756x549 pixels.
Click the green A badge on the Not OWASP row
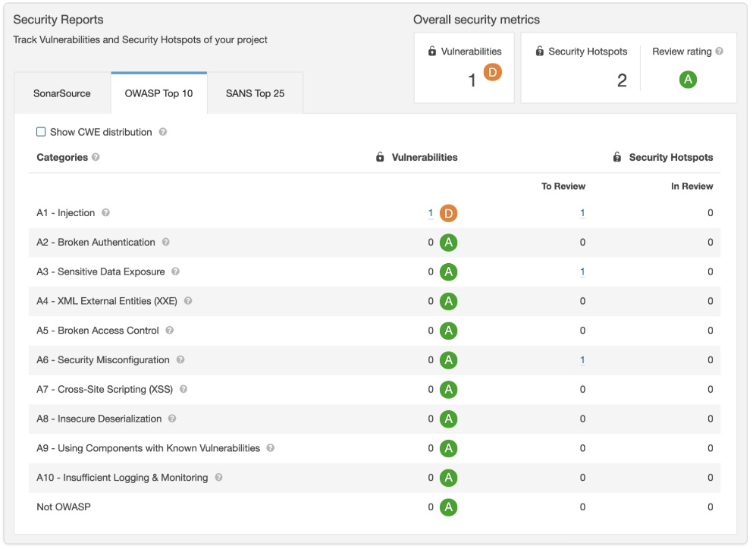[x=447, y=507]
